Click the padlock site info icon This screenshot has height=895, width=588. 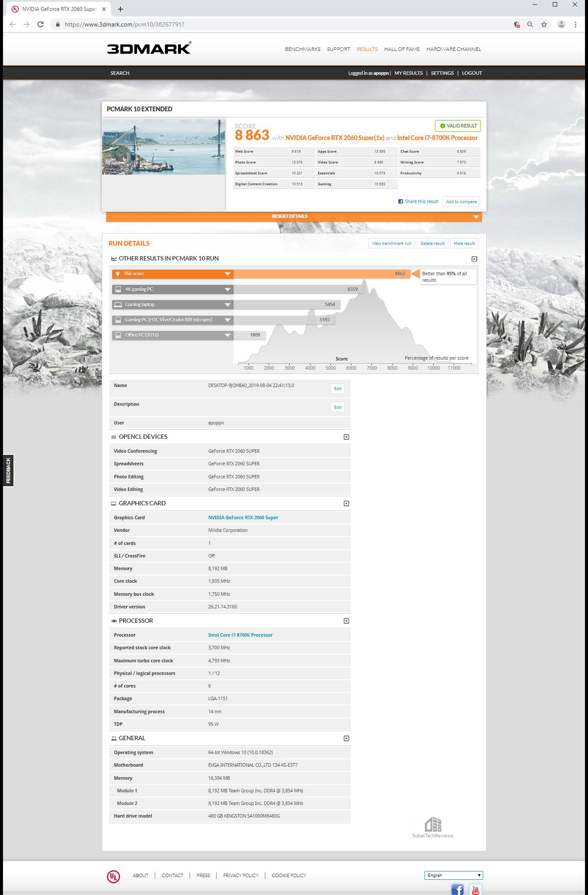(x=57, y=24)
